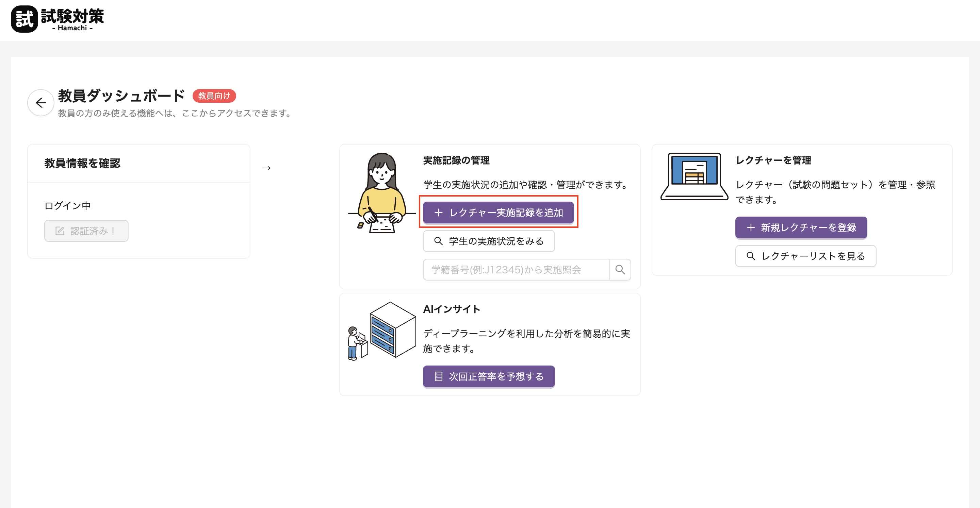The width and height of the screenshot is (980, 508).
Task: Click the girl writing illustration
Action: tap(382, 193)
